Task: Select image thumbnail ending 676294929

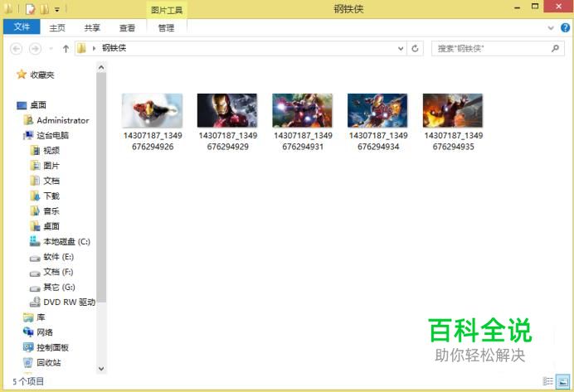Action: 227,110
